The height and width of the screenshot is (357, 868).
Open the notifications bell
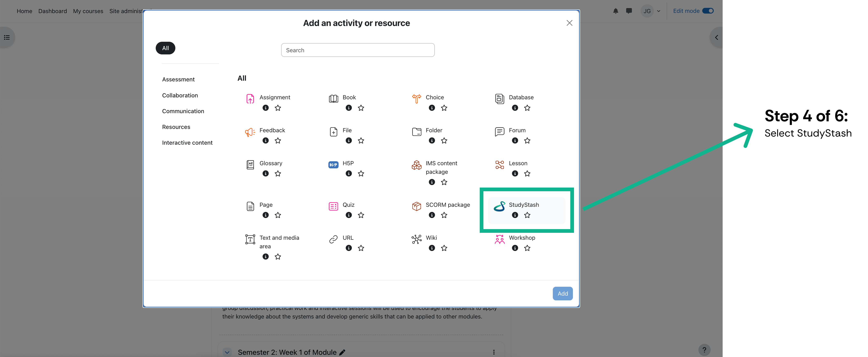coord(616,11)
